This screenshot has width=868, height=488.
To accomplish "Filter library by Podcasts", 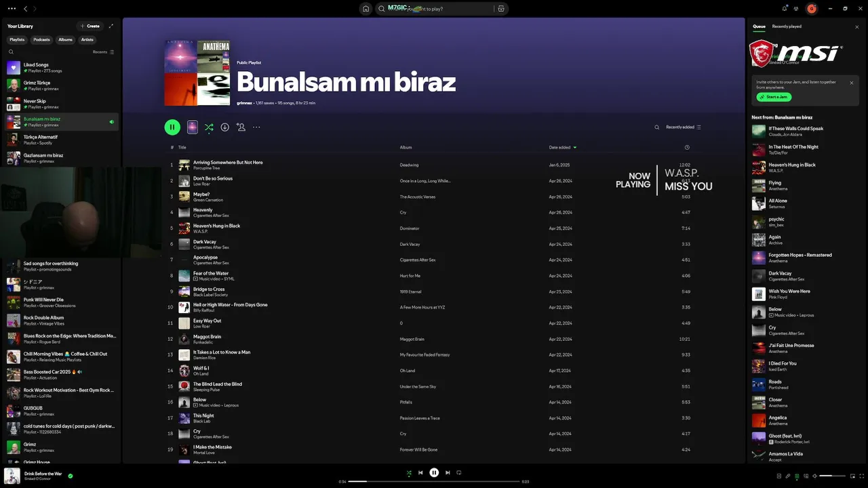I will pos(42,39).
